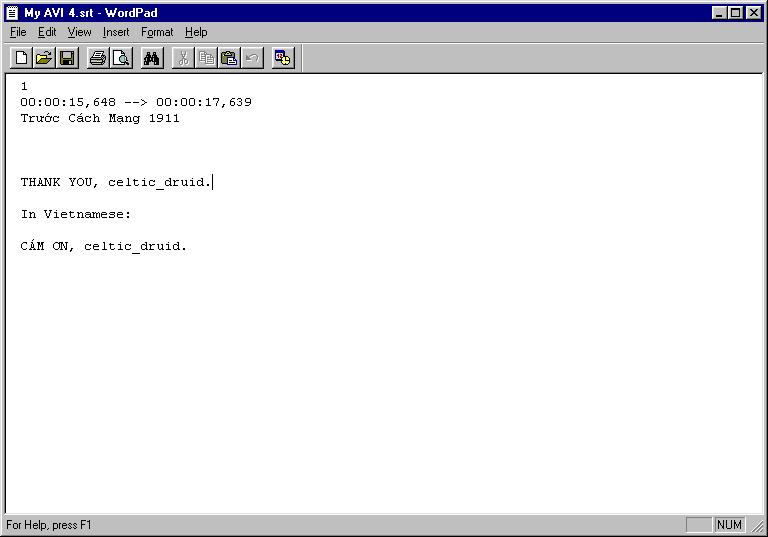Open the Format menu

[x=157, y=32]
